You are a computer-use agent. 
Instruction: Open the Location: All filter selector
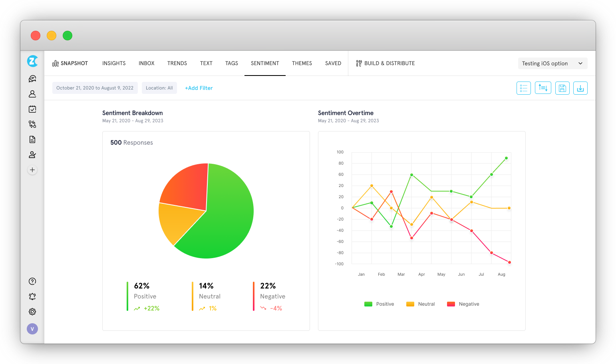159,88
